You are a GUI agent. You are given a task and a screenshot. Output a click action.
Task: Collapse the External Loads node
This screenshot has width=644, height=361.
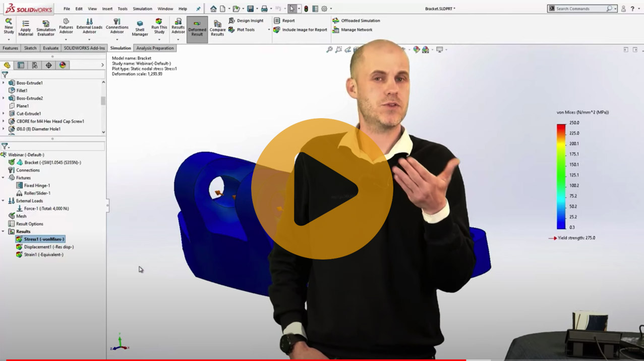click(x=4, y=201)
